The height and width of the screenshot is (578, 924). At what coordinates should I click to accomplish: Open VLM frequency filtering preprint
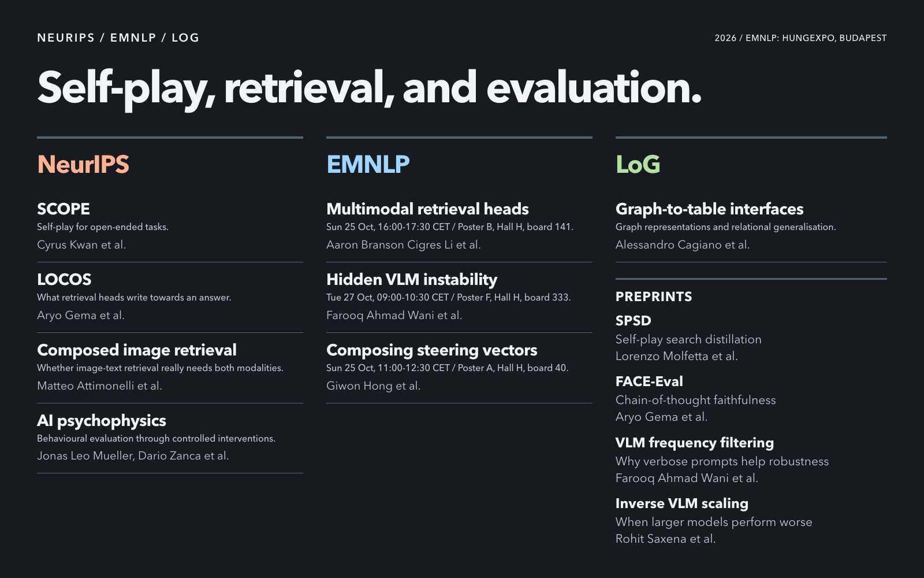(694, 443)
